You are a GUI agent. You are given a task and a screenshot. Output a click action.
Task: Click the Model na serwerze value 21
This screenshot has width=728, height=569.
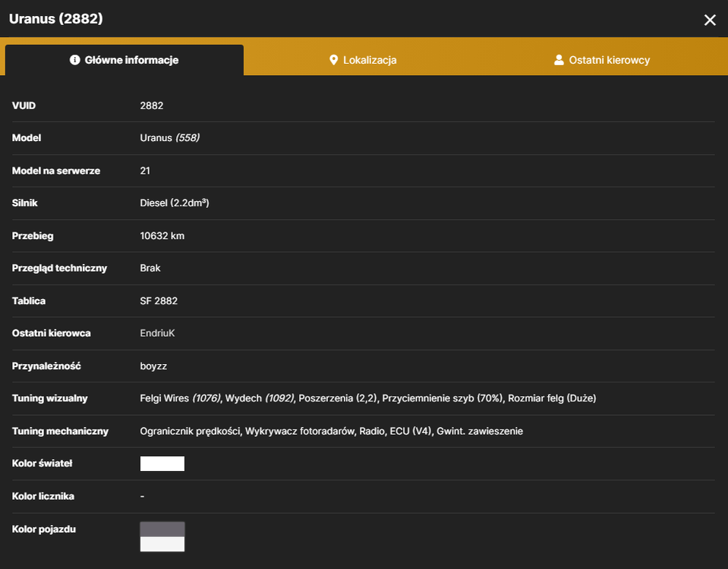point(145,171)
